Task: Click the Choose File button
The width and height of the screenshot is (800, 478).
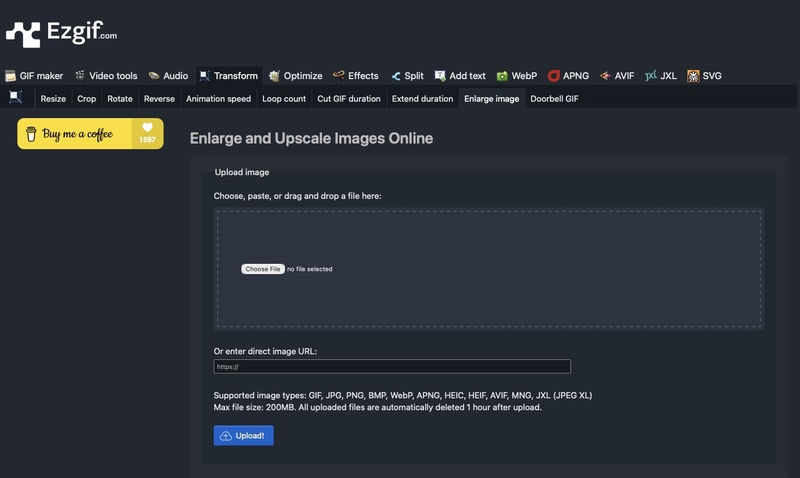Action: pyautogui.click(x=263, y=269)
